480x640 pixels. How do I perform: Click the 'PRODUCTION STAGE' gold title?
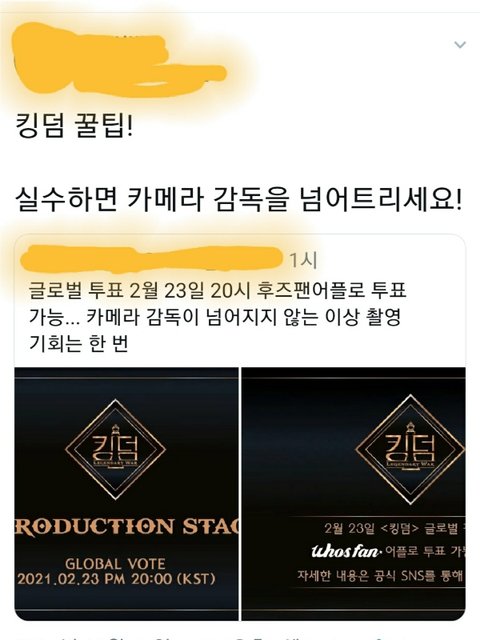tap(127, 526)
